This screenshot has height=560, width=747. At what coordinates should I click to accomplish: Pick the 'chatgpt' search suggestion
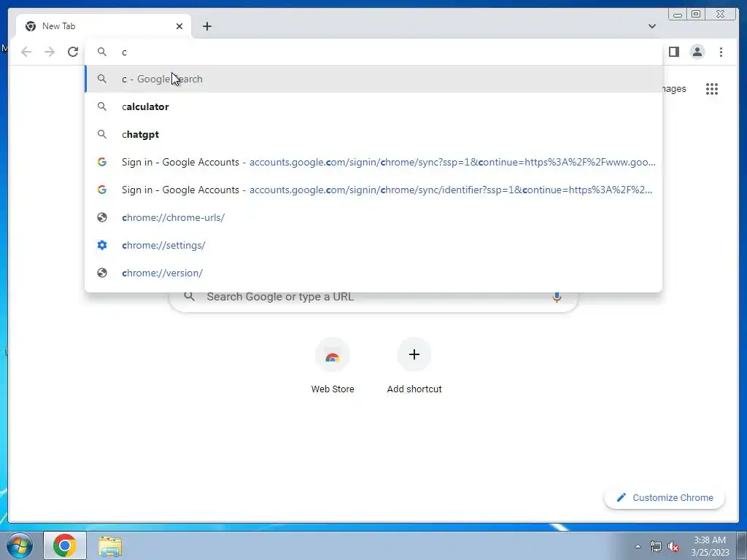click(373, 134)
